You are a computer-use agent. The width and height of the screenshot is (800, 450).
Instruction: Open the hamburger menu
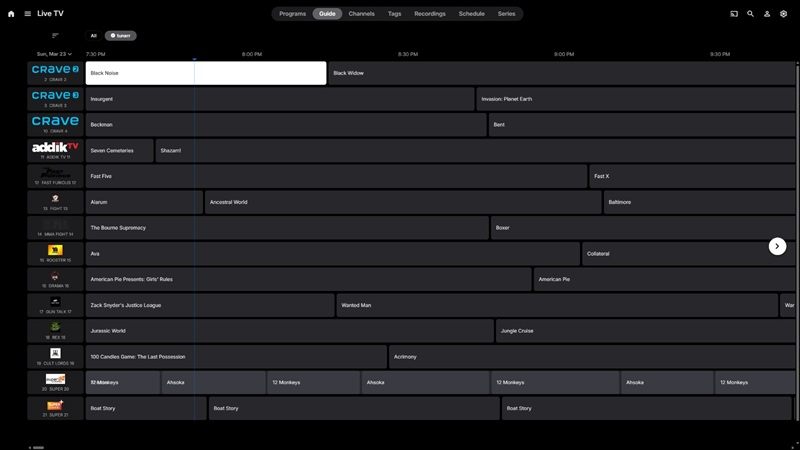coord(28,14)
